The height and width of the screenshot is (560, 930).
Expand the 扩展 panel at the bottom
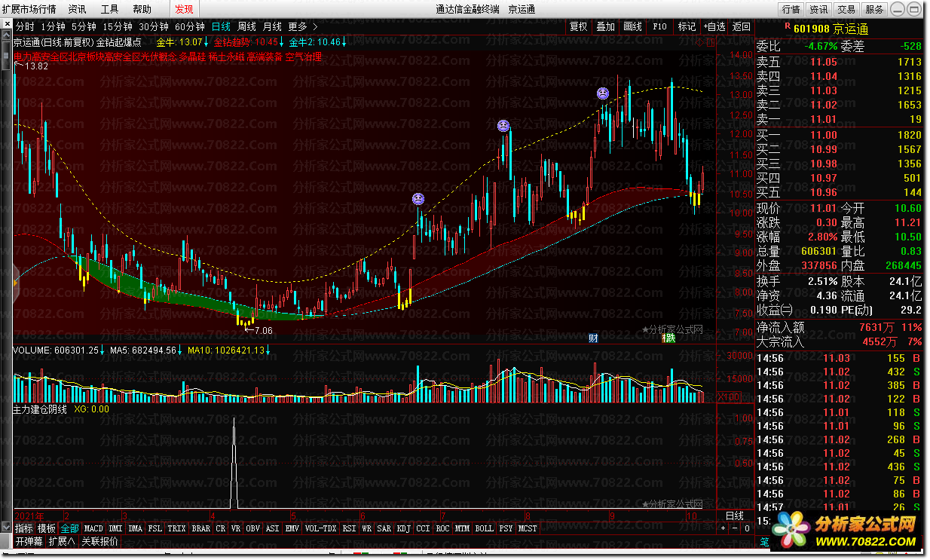61,541
